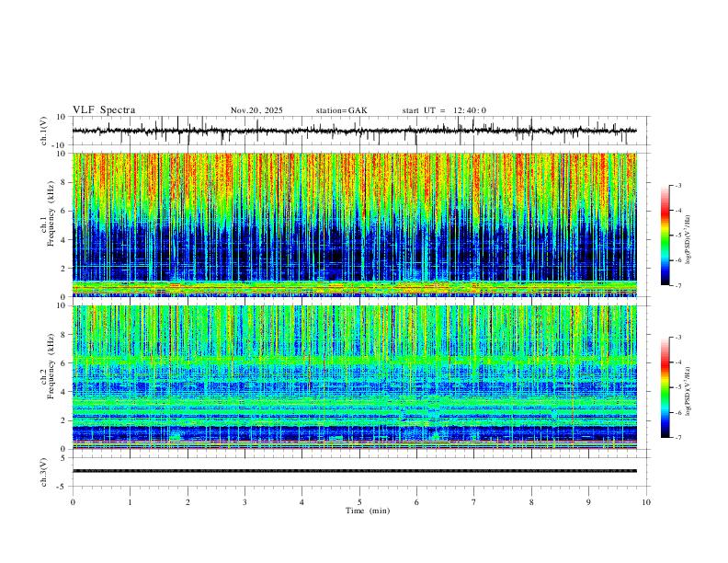
Task: Click the upper 'log(PSD)(V²/Hz)' colorbar label
Action: (x=688, y=239)
